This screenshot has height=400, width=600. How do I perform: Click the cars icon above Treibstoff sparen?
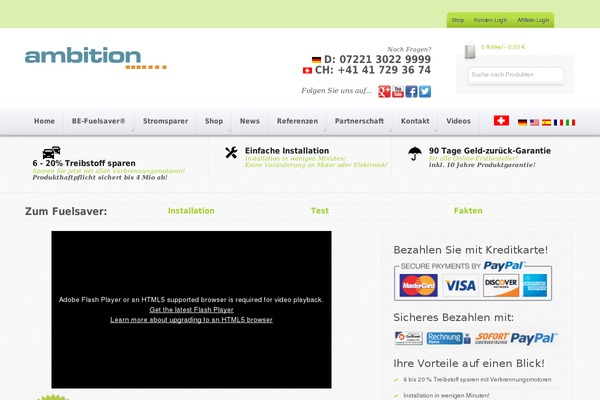(x=51, y=152)
